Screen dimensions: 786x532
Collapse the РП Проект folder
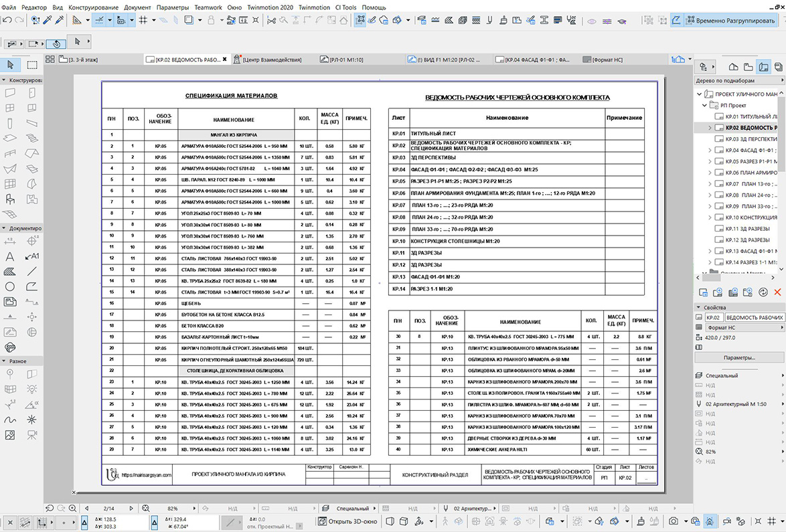coord(704,106)
